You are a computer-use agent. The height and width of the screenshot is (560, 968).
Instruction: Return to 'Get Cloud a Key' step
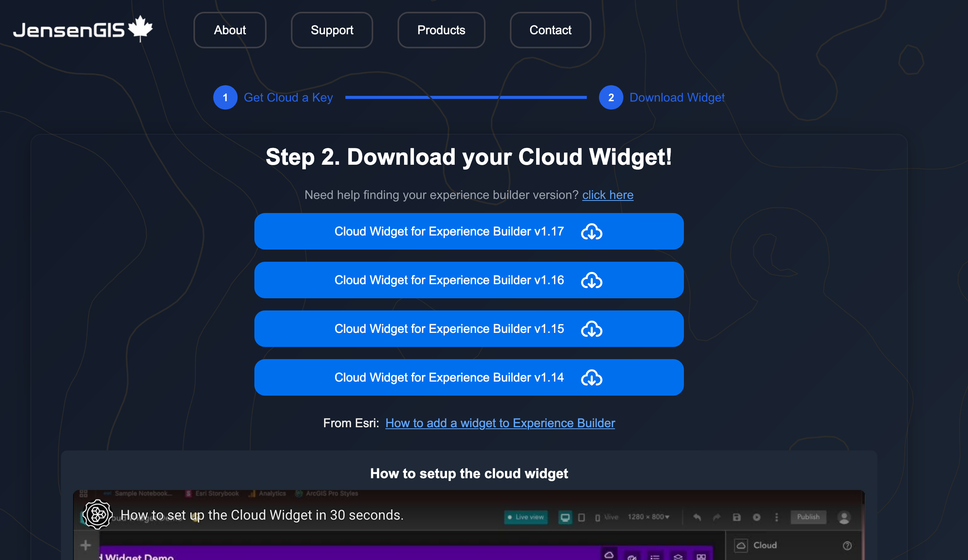(x=288, y=97)
